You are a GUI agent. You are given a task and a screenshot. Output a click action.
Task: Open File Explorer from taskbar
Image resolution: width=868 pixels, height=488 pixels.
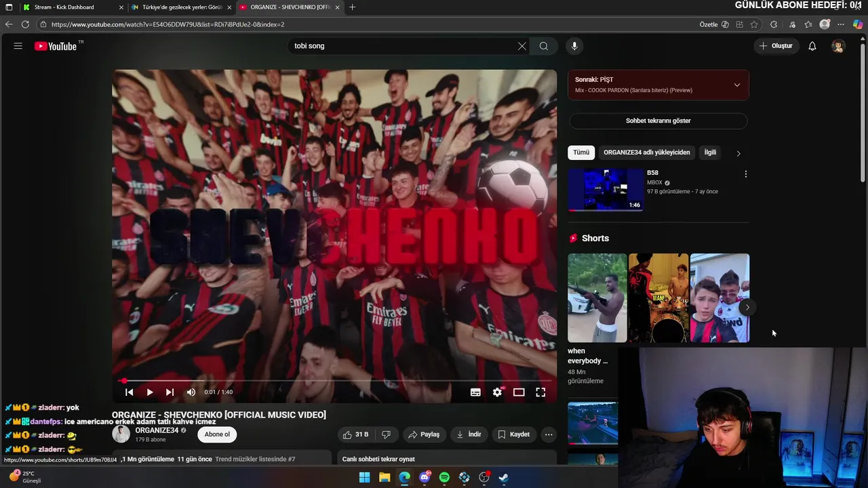point(384,477)
